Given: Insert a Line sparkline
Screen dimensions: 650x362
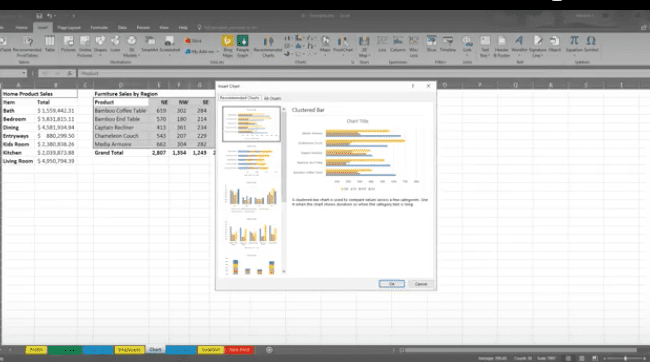Looking at the screenshot, I should (x=382, y=44).
